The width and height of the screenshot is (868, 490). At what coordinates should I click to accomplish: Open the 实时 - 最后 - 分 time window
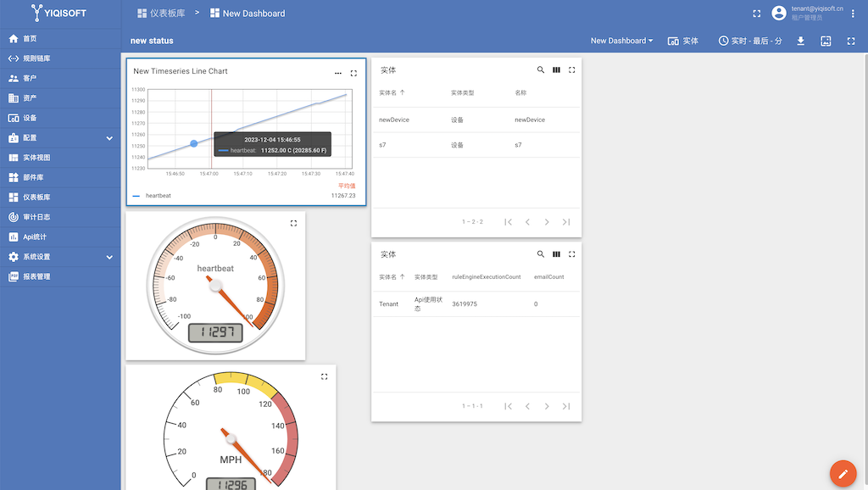[x=749, y=41]
